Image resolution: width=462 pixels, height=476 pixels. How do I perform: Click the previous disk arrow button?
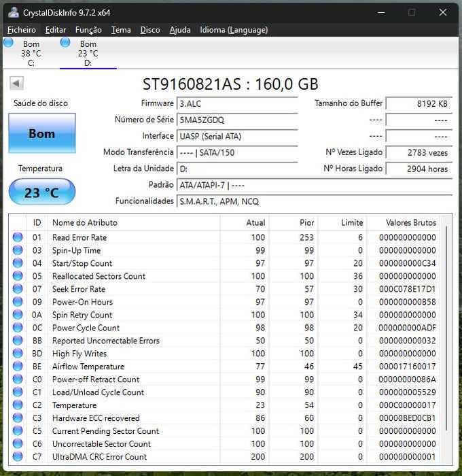point(16,83)
